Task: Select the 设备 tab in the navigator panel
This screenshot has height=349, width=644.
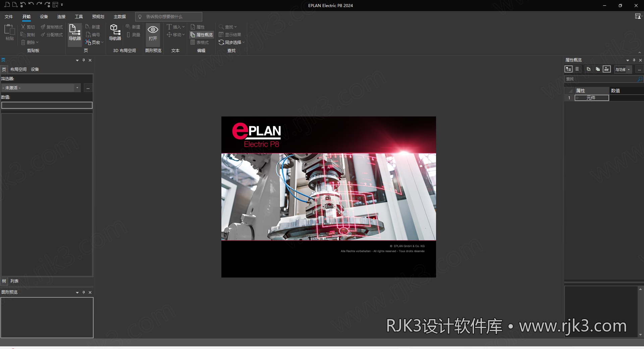Action: pyautogui.click(x=35, y=69)
